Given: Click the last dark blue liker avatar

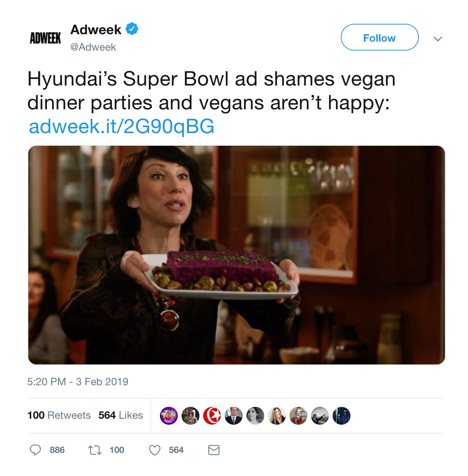Looking at the screenshot, I should [x=342, y=416].
